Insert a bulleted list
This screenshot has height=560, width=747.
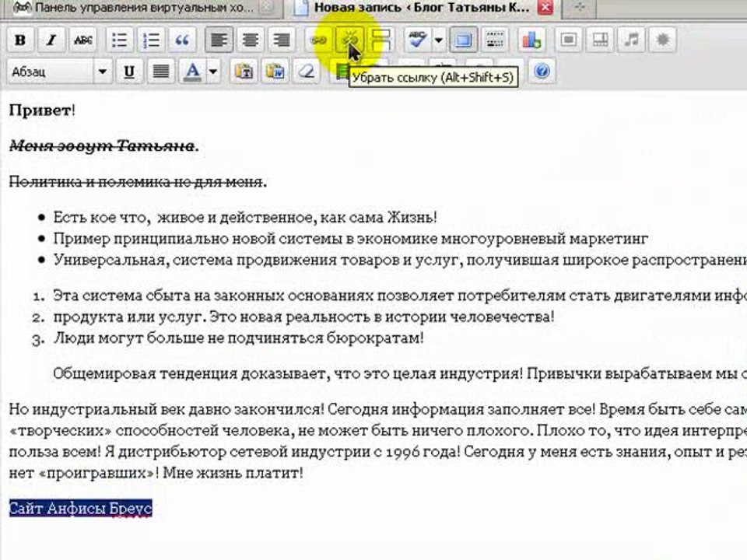(118, 40)
